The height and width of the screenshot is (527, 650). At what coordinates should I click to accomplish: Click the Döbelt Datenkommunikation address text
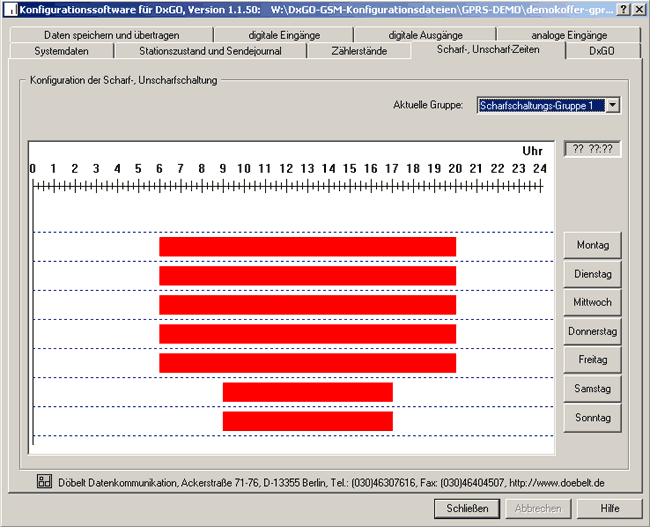[x=331, y=483]
